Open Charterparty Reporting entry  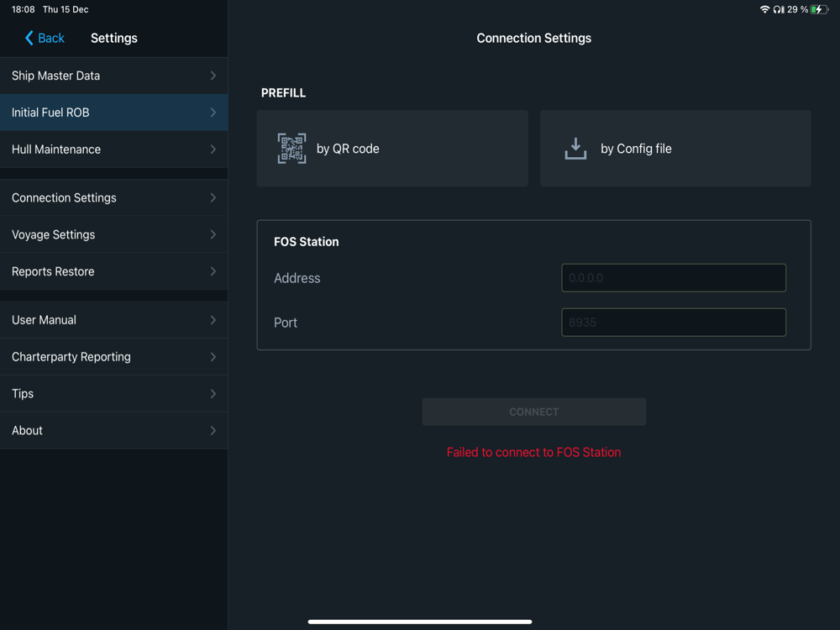[113, 357]
